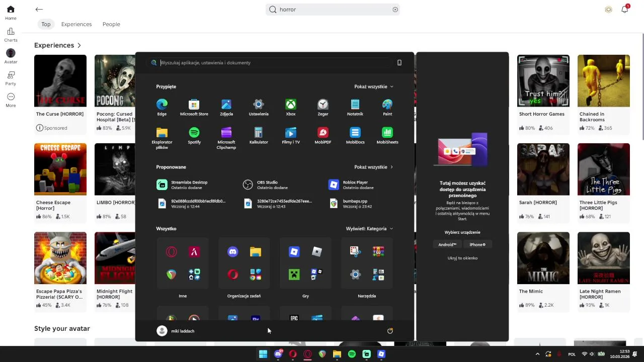
Task: Open miki laddach user account menu
Action: [176, 331]
